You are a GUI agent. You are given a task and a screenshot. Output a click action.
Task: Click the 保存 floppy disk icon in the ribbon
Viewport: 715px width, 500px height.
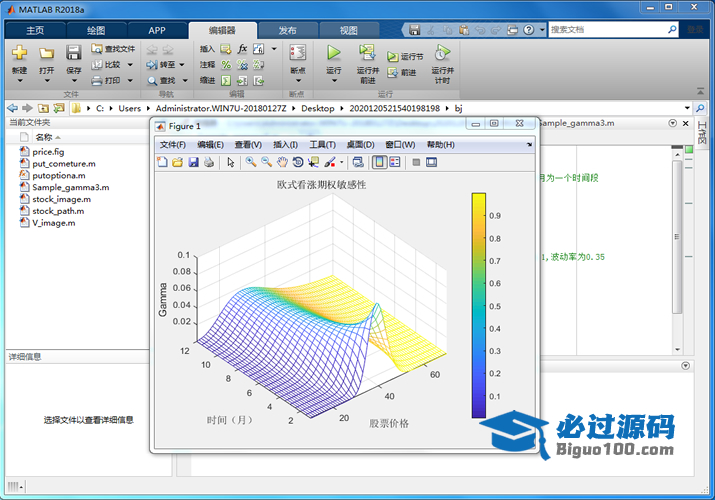point(73,53)
